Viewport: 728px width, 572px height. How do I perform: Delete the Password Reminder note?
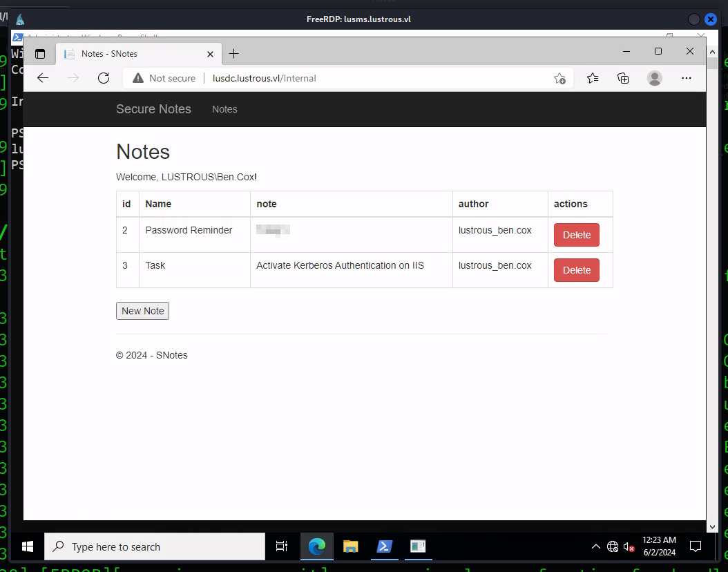click(x=576, y=235)
